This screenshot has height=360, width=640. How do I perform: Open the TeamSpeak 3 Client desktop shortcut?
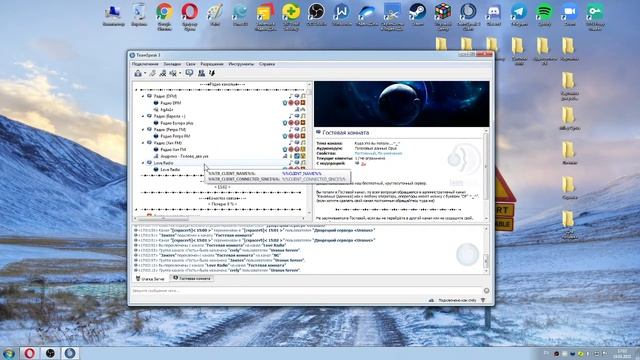[x=468, y=16]
